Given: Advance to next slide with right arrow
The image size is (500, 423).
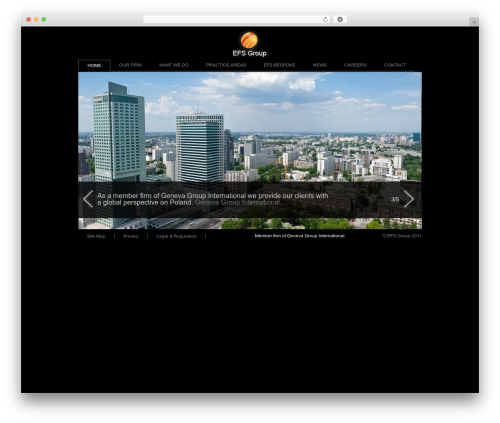Looking at the screenshot, I should click(408, 199).
